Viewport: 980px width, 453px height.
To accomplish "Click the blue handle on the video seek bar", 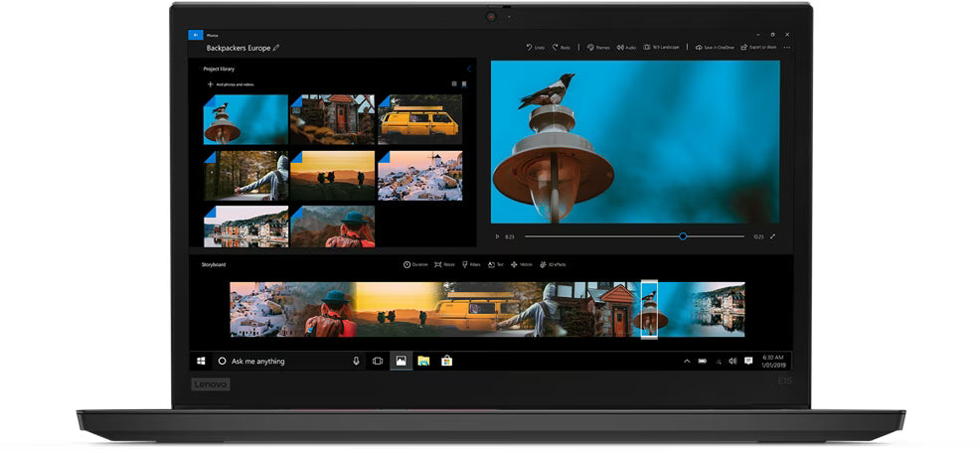I will point(683,236).
